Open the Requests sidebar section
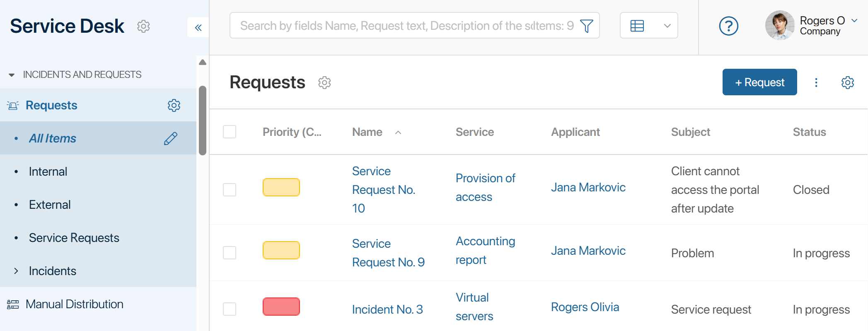This screenshot has width=868, height=331. point(51,105)
